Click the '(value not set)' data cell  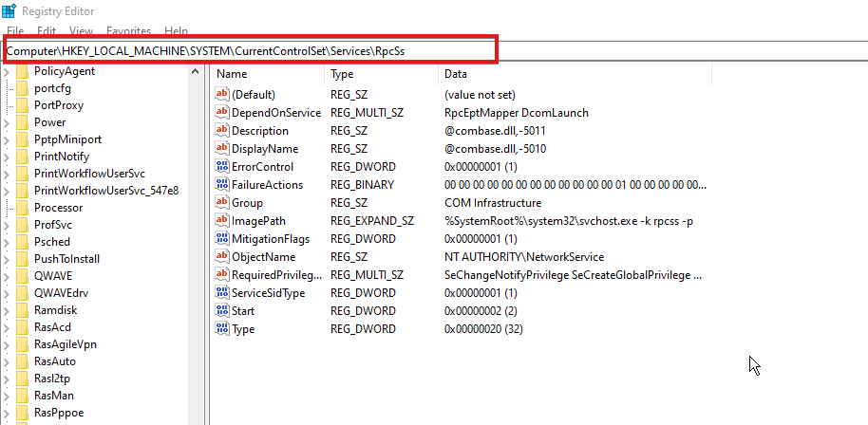pyautogui.click(x=480, y=95)
